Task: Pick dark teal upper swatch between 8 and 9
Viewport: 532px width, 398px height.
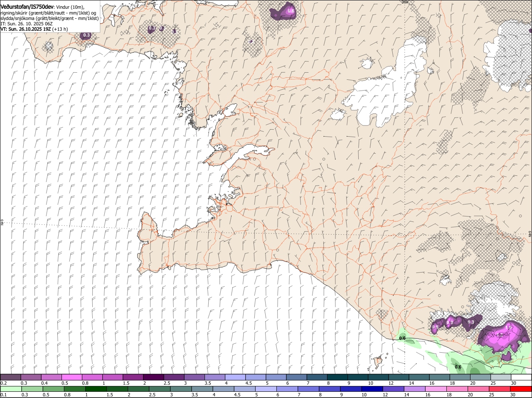Action: [337, 377]
